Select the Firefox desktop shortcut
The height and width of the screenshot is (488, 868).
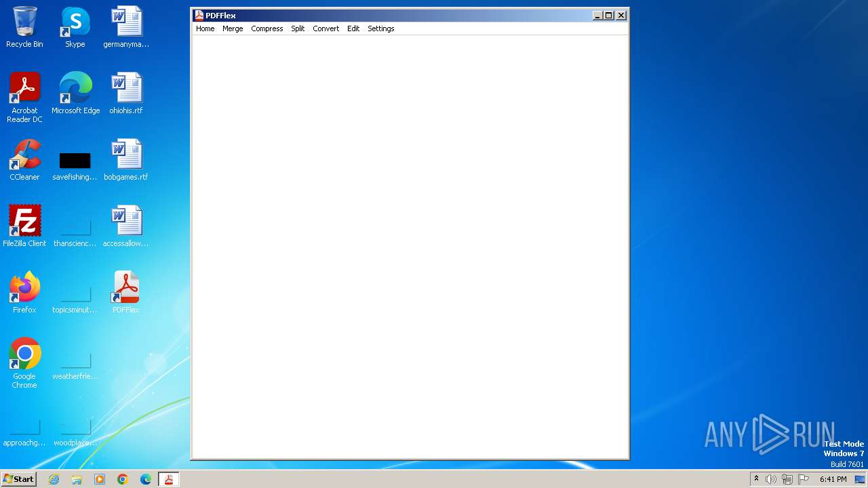click(24, 293)
